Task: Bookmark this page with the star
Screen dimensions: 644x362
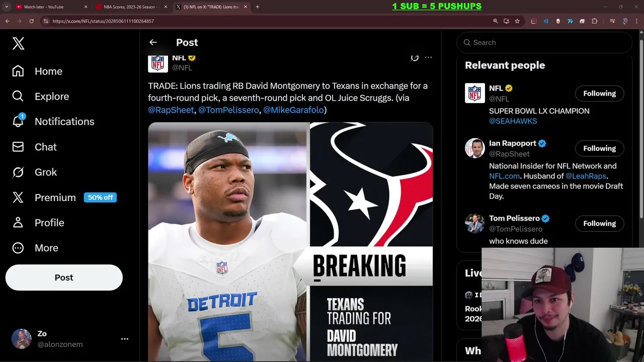Action: point(517,21)
